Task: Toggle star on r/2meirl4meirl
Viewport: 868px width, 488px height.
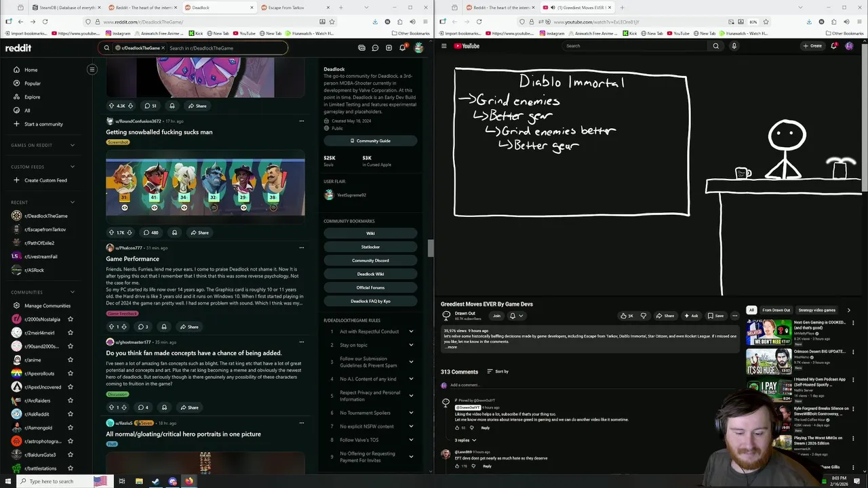Action: click(x=71, y=333)
